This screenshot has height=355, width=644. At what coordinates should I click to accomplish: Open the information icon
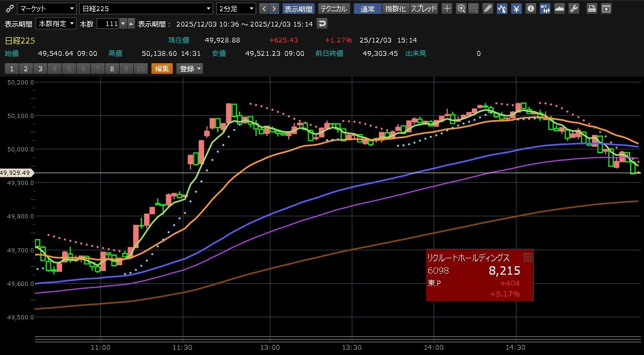(530, 9)
